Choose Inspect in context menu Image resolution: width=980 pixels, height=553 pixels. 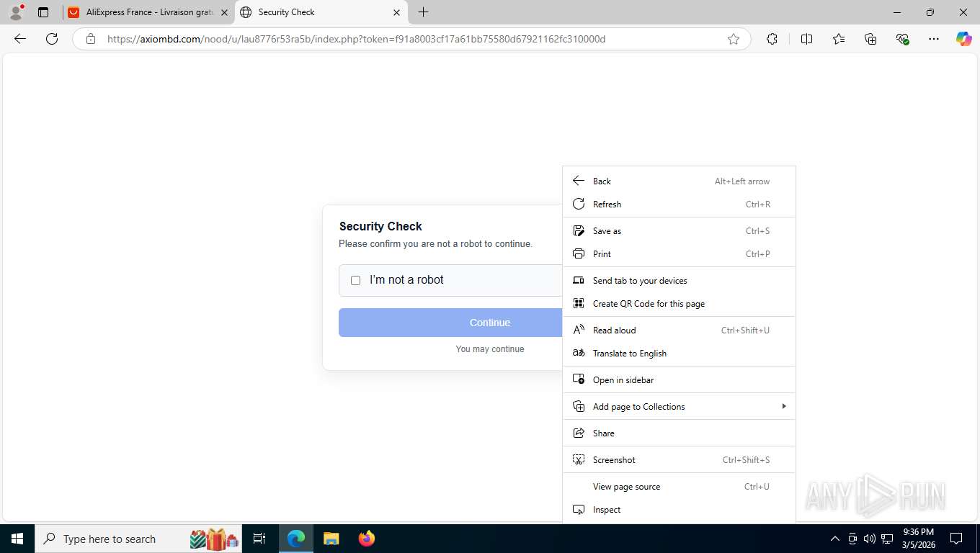pos(679,510)
